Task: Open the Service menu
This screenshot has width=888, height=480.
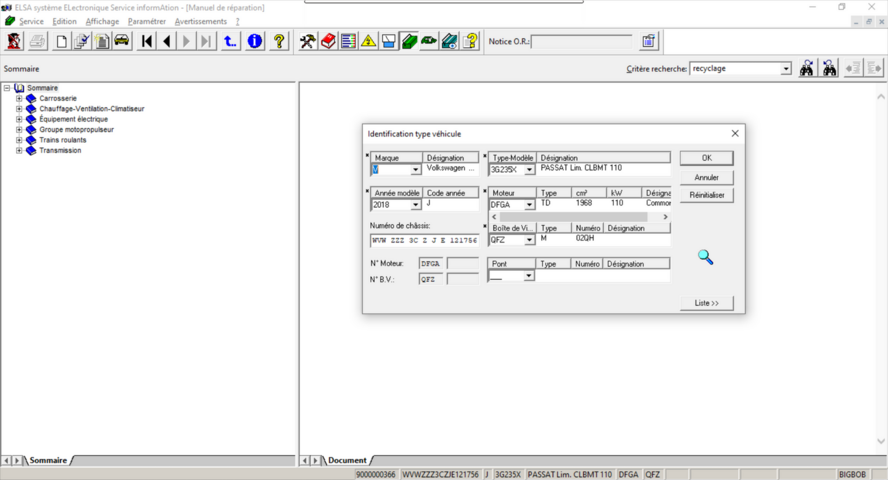Action: [x=31, y=22]
